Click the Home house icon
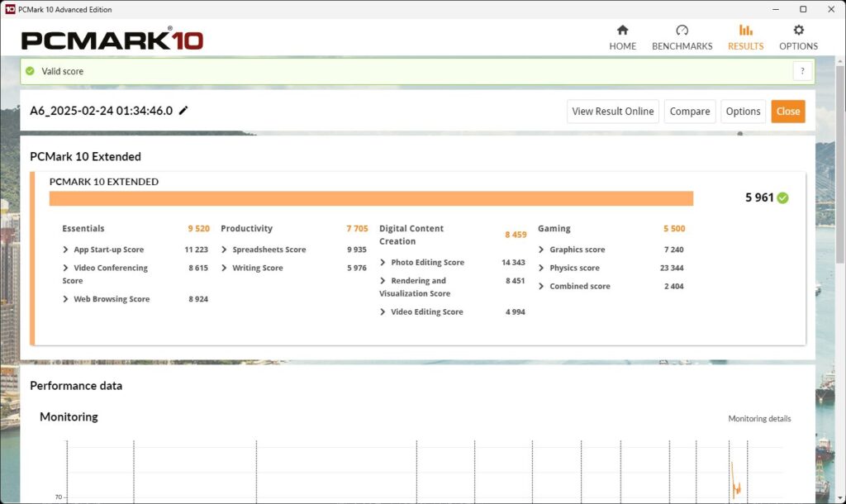The image size is (846, 504). click(622, 31)
